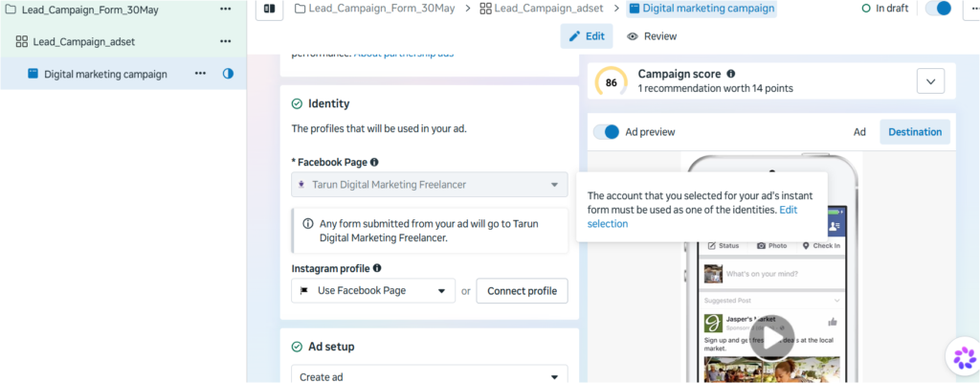This screenshot has width=980, height=383.
Task: Click the Ad setup section checkmark icon
Action: pos(297,347)
